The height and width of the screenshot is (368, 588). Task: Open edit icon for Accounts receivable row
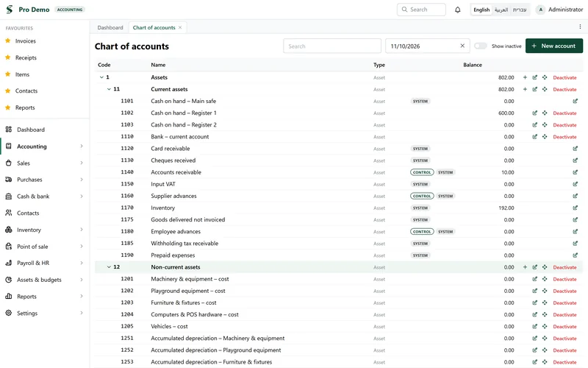click(x=576, y=172)
